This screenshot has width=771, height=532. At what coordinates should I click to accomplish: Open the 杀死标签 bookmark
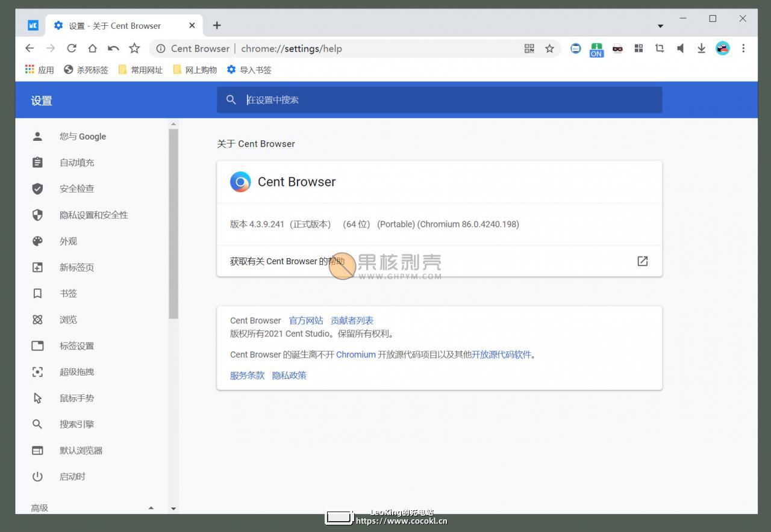point(86,70)
